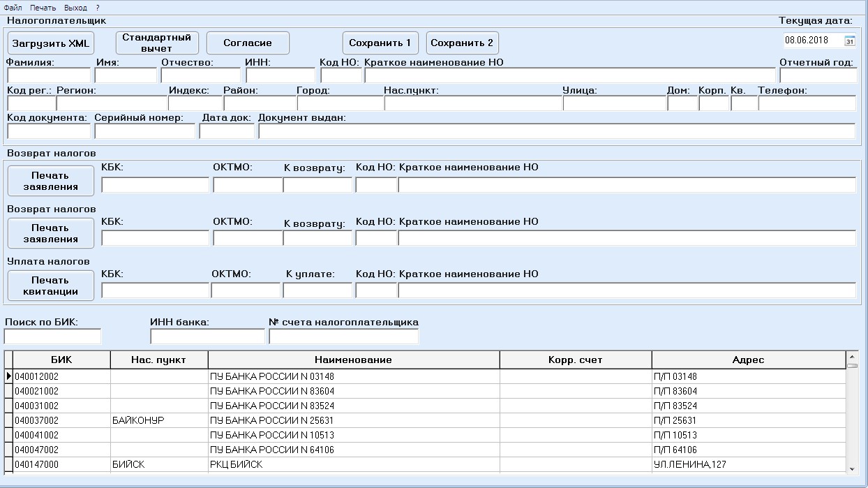This screenshot has height=488, width=868.
Task: Focus the ОКТМО field in Уплата налогов
Action: coord(246,290)
